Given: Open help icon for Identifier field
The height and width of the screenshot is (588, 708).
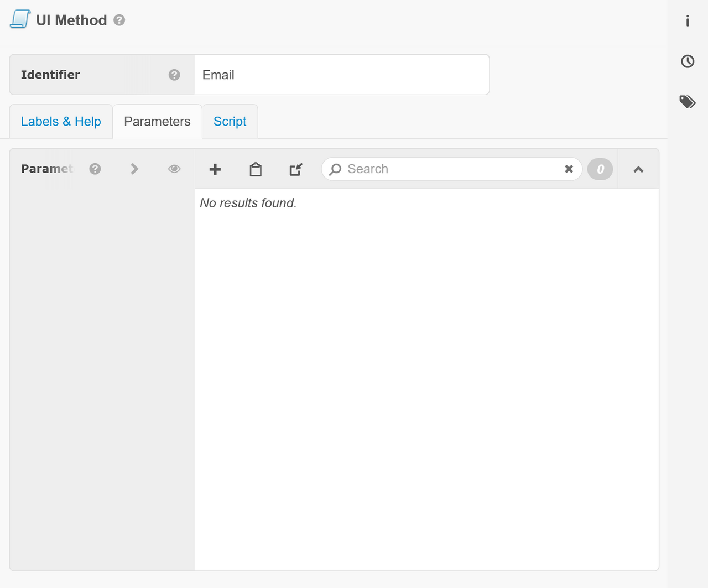Looking at the screenshot, I should [x=174, y=75].
